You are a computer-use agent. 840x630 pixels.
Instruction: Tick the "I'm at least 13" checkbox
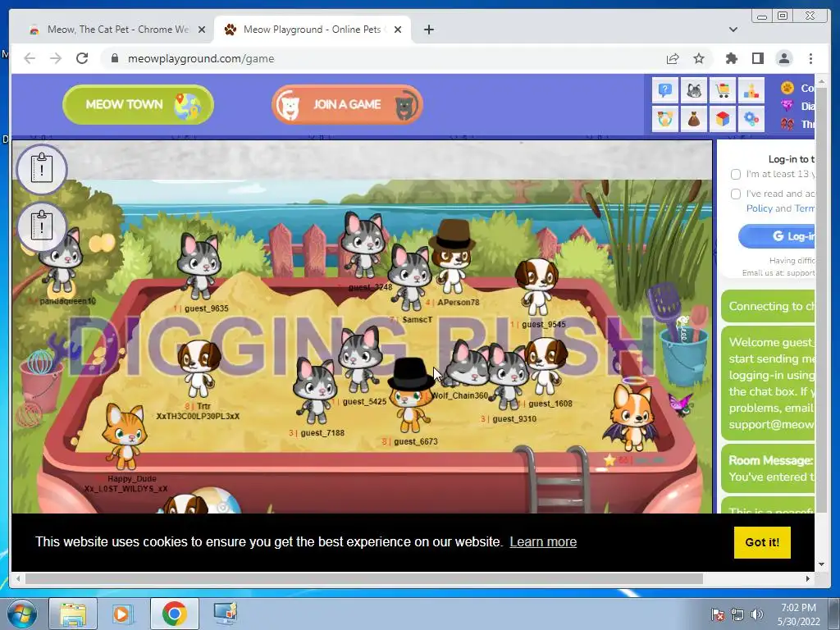point(736,174)
